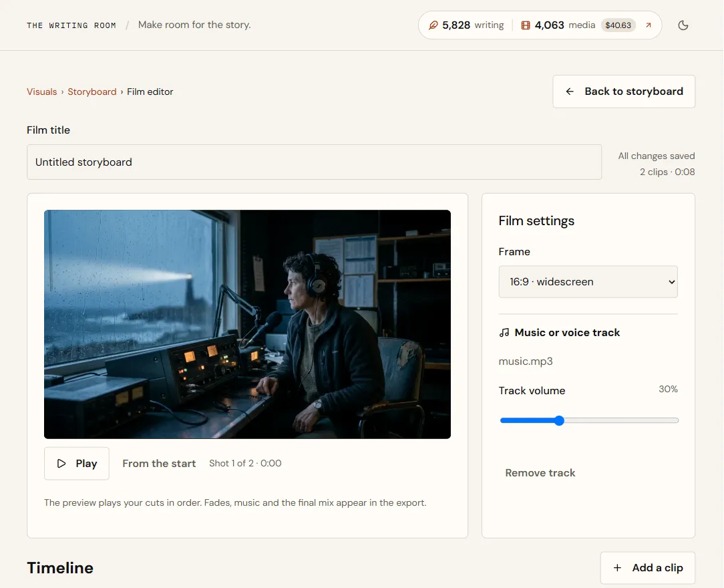Go to The Writing Room home logo
The width and height of the screenshot is (724, 588).
(71, 25)
